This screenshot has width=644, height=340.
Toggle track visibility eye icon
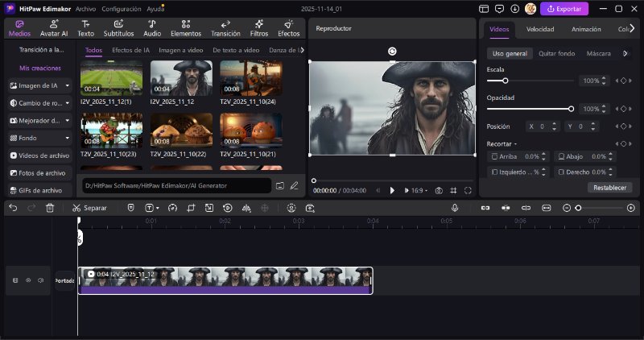pyautogui.click(x=27, y=280)
